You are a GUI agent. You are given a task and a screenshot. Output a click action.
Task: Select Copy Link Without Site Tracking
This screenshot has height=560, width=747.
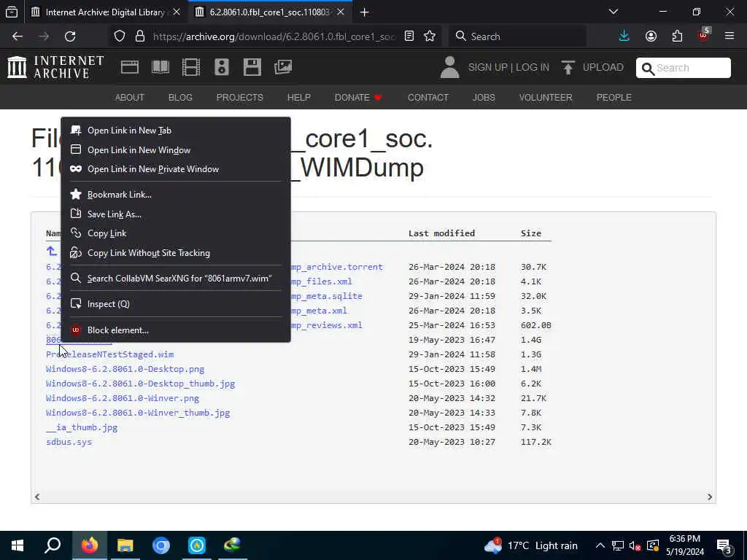(x=176, y=253)
